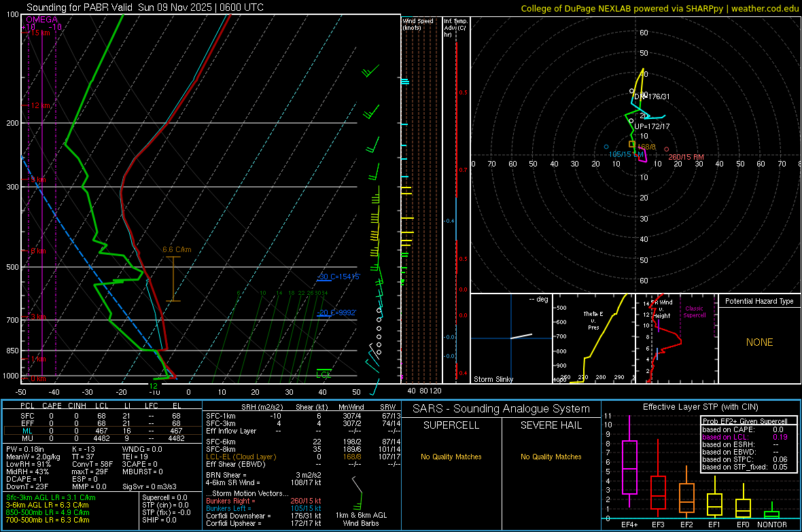Click the 850-500mb LR = 4.9 C/km line

click(48, 512)
